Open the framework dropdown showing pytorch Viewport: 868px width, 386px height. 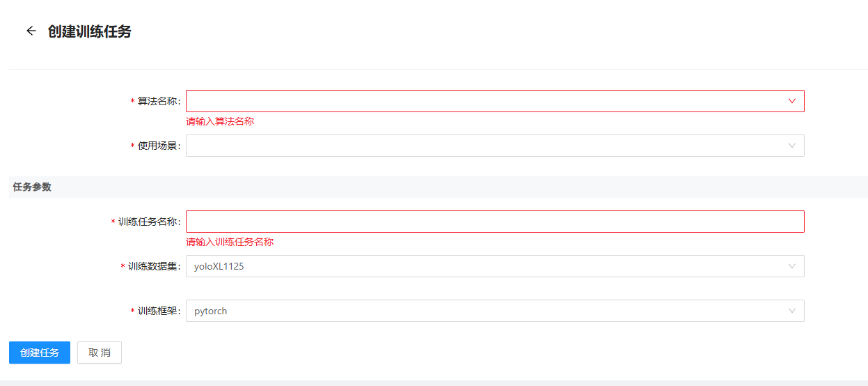pyautogui.click(x=487, y=311)
